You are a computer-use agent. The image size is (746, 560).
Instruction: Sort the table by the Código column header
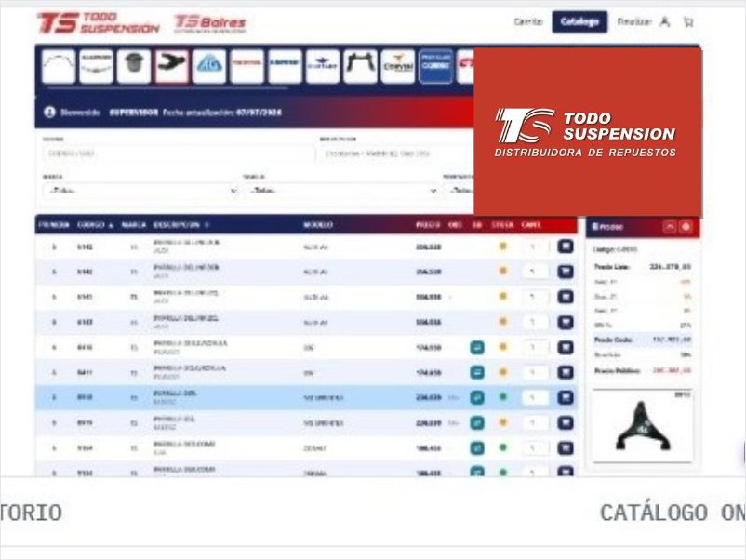[x=95, y=225]
